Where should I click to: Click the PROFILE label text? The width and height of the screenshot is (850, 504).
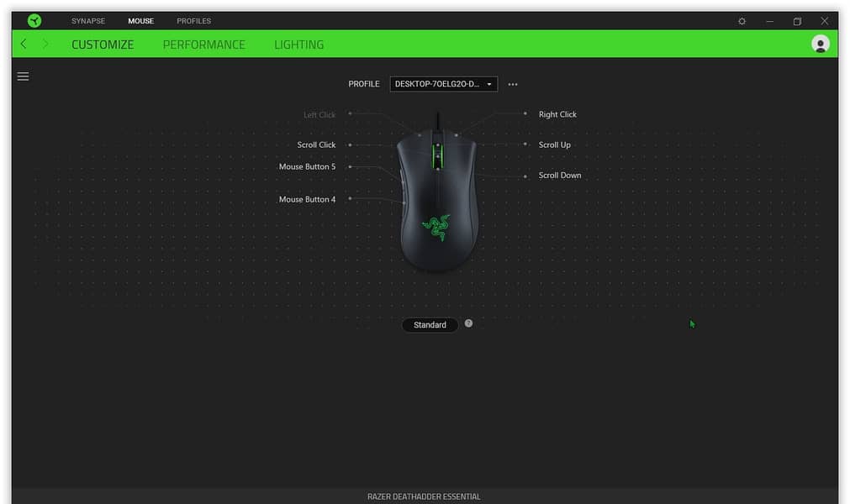pyautogui.click(x=364, y=84)
